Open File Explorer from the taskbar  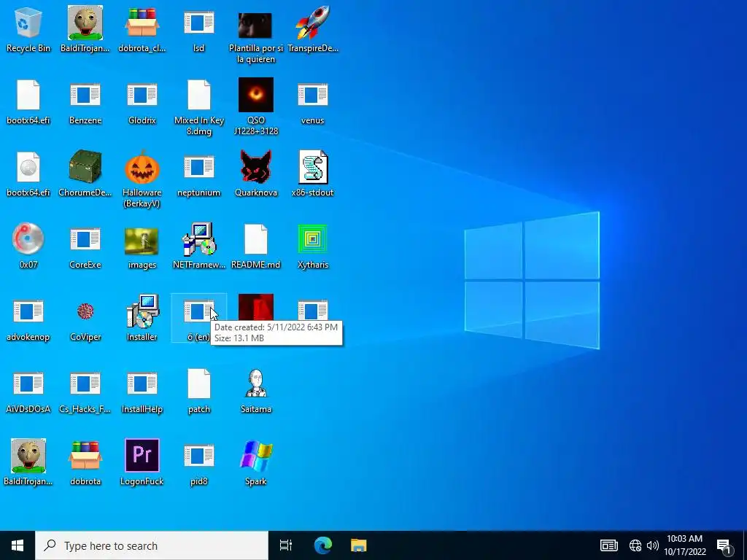(x=359, y=545)
